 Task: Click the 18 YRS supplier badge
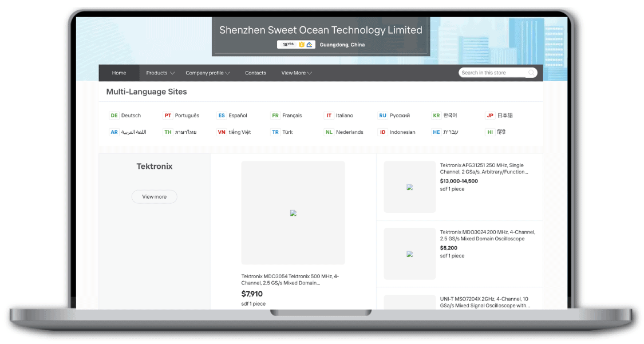[288, 44]
